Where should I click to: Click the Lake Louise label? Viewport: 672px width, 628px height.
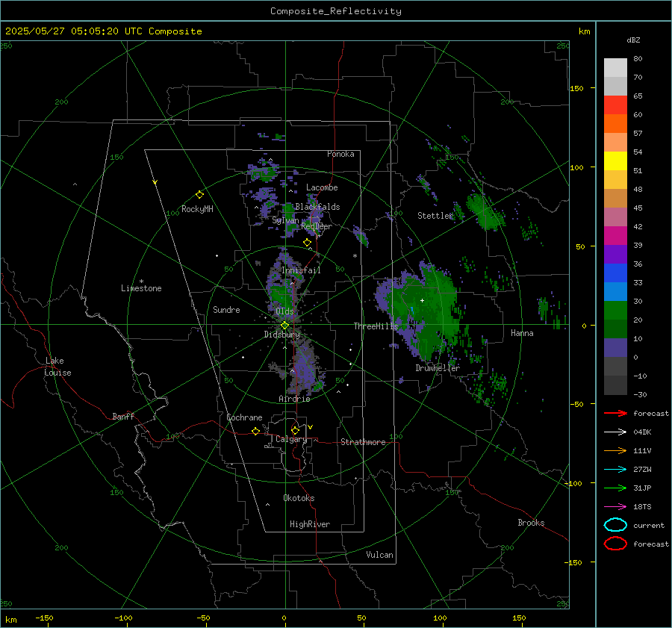(x=57, y=367)
